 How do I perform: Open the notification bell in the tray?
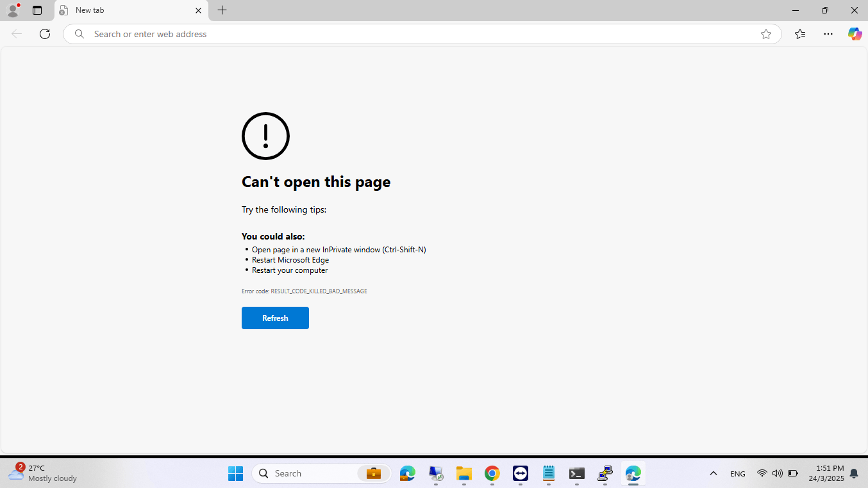tap(853, 473)
